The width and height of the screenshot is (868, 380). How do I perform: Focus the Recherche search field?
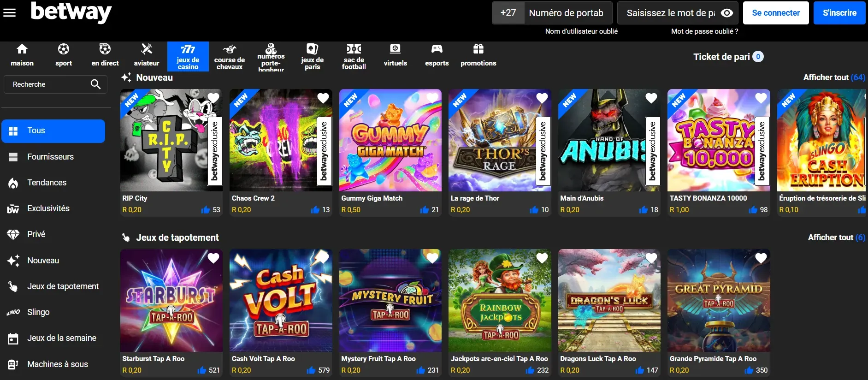pos(56,84)
